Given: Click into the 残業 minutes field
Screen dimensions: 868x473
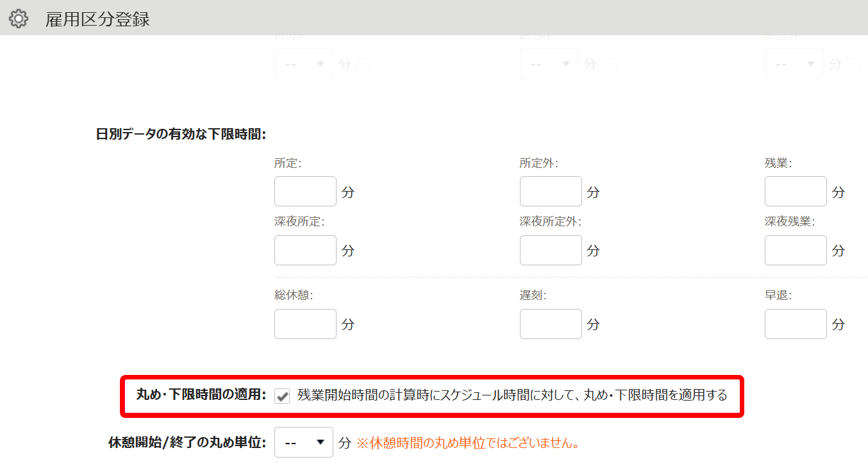Looking at the screenshot, I should (x=796, y=192).
